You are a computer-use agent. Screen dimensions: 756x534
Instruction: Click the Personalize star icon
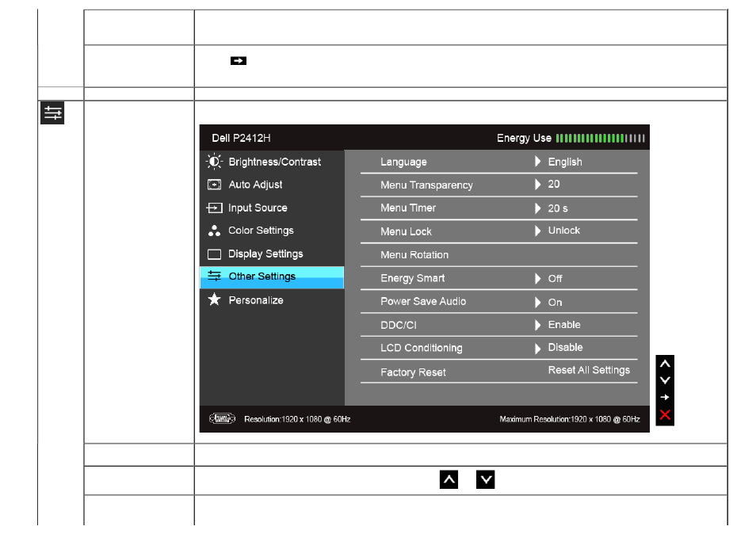214,299
